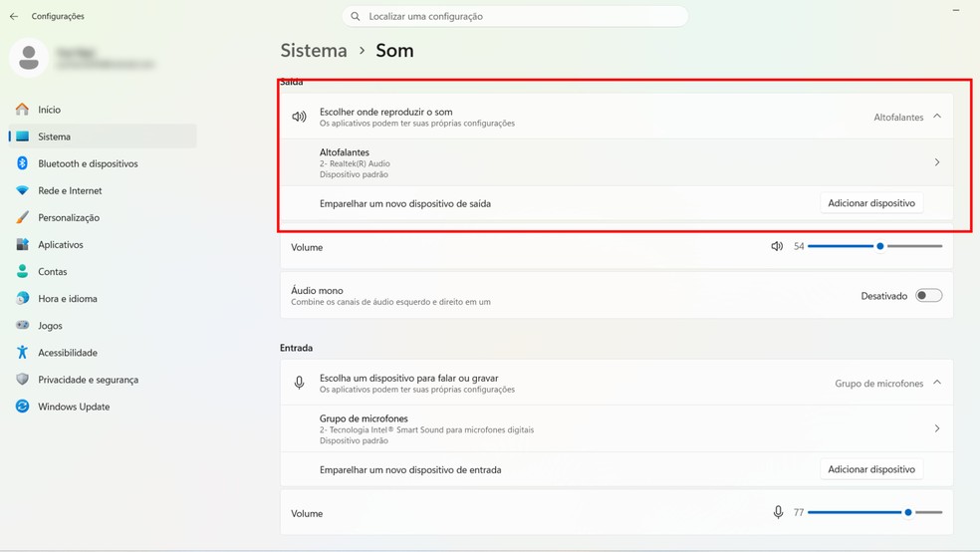Click the Áudio mono row text
Viewport: 980px width, 552px height.
(x=390, y=296)
